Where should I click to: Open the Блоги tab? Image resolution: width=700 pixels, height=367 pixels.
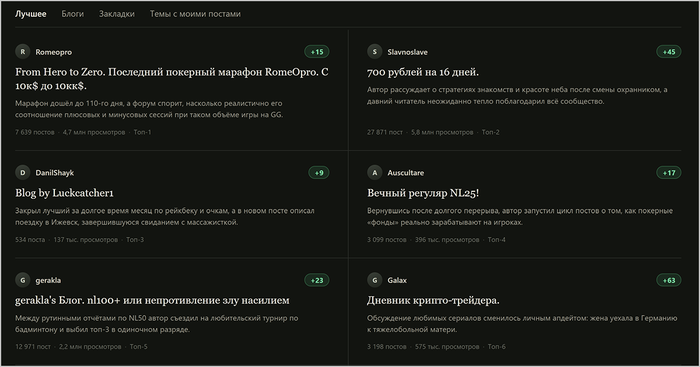pyautogui.click(x=73, y=14)
